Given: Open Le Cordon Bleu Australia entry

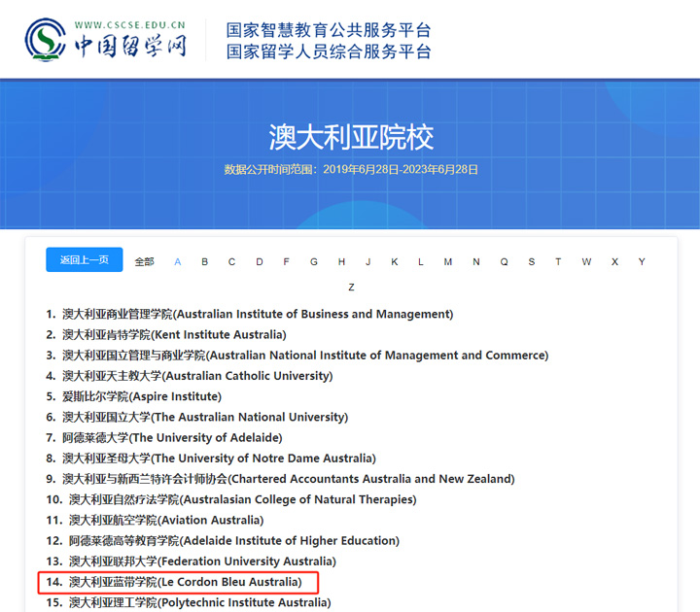Looking at the screenshot, I should tap(174, 582).
